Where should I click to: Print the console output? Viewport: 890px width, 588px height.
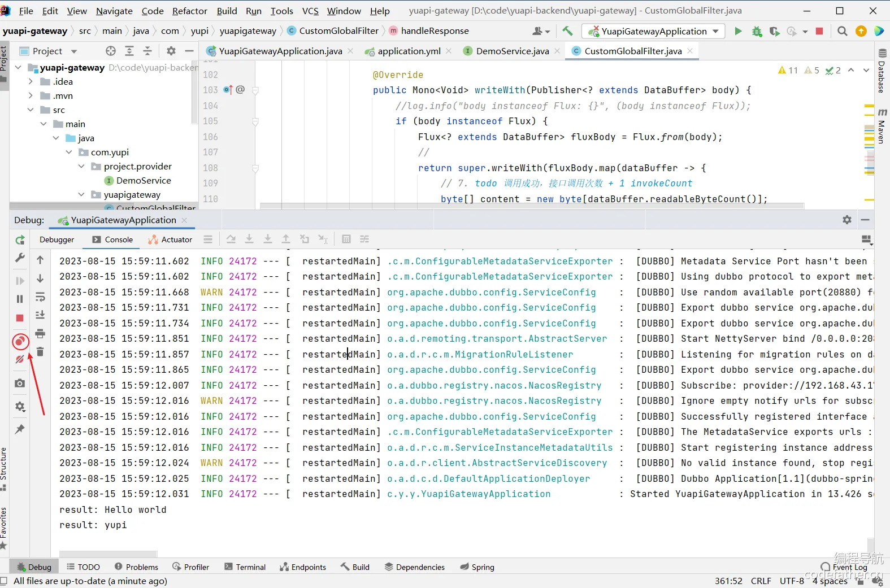coord(40,334)
